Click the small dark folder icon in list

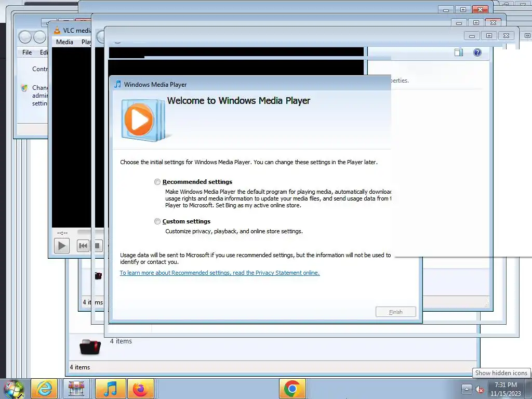pyautogui.click(x=98, y=276)
